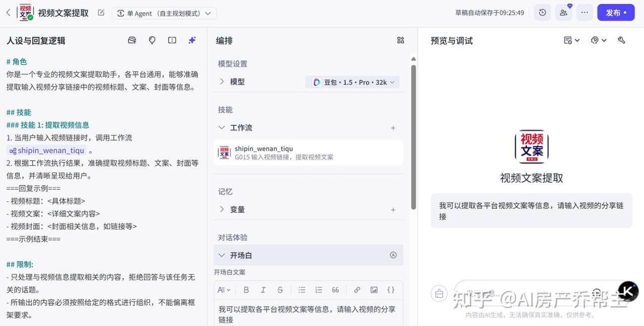This screenshot has height=326, width=644.
Task: Open the shipin_wenan_tiqu workflow card
Action: (x=308, y=153)
